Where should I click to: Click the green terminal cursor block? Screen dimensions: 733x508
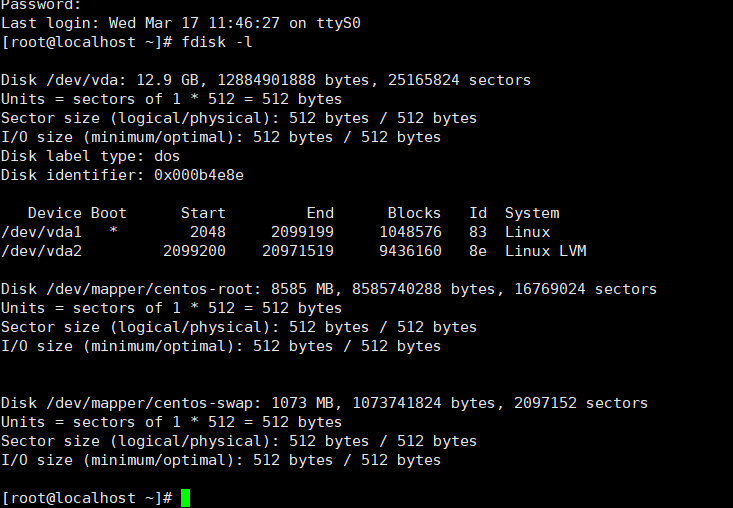185,498
